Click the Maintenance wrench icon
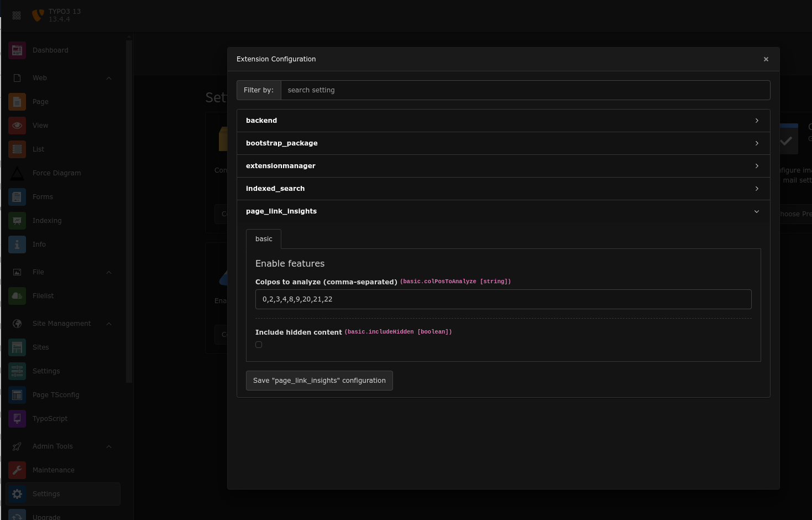Screen dimensions: 812x520 coord(17,470)
